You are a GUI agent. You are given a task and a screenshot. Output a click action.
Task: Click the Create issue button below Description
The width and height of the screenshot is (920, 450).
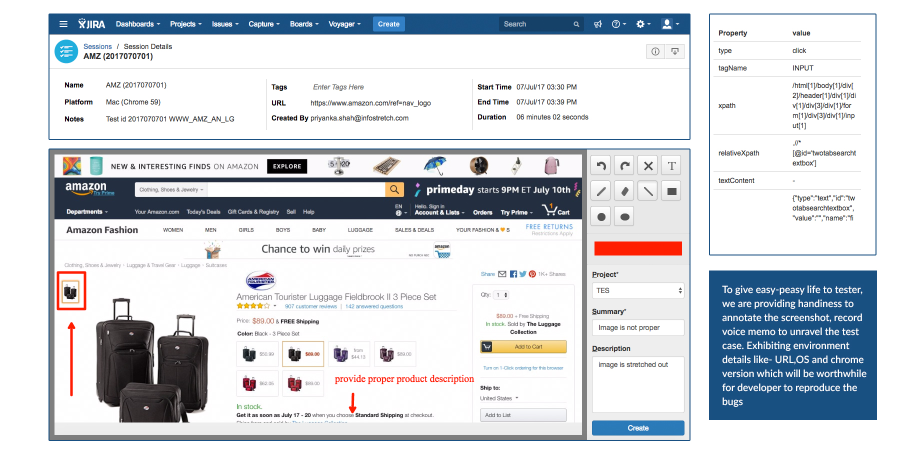(x=638, y=428)
